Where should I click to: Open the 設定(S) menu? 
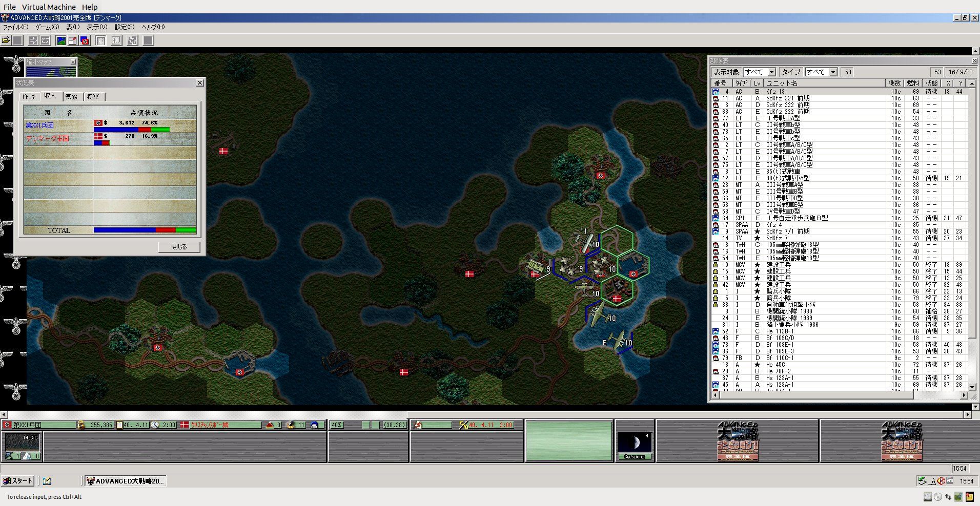[124, 27]
